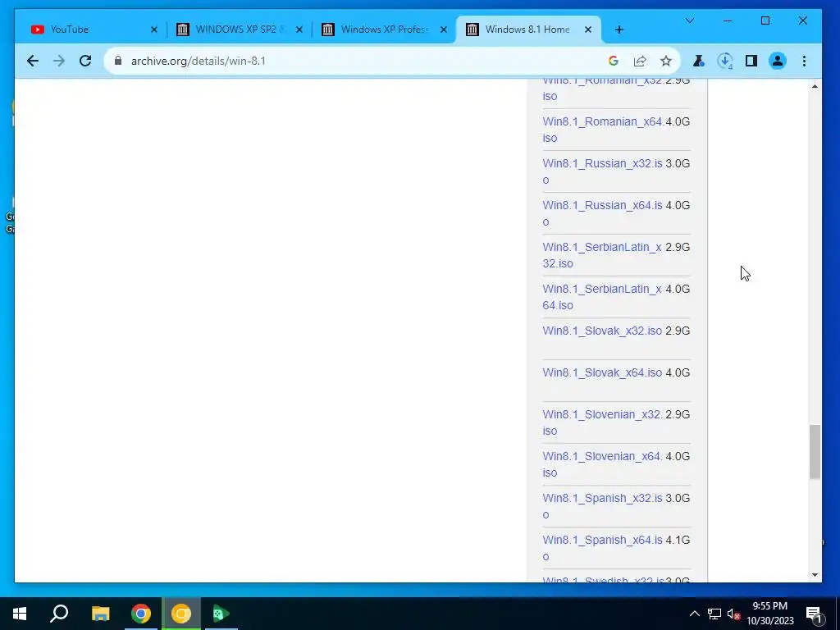Open taskbar search
Viewport: 840px width, 630px height.
[59, 614]
